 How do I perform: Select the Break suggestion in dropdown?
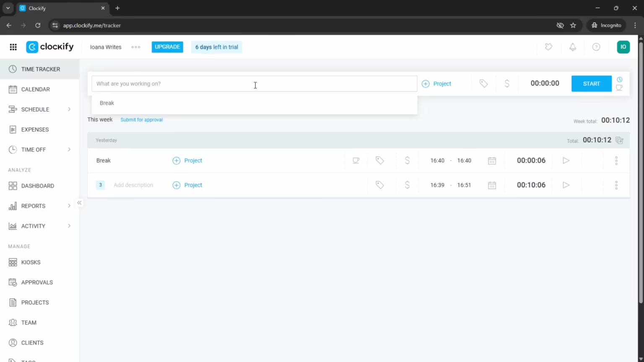(x=107, y=103)
